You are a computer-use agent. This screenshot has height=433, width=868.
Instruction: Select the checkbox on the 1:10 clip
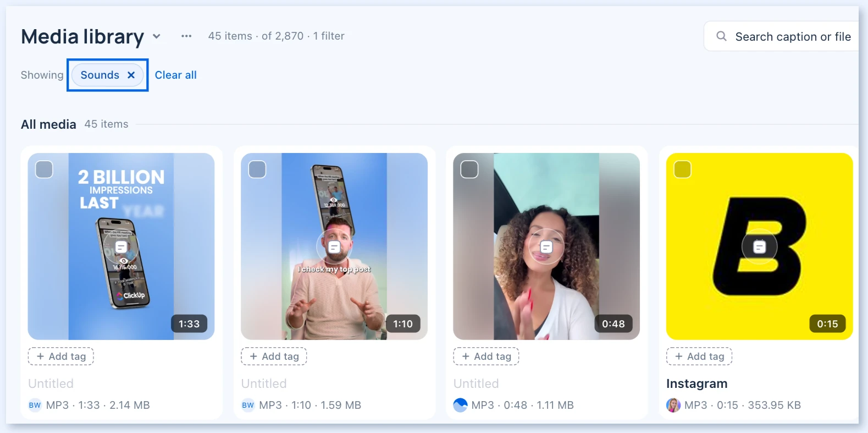(257, 169)
